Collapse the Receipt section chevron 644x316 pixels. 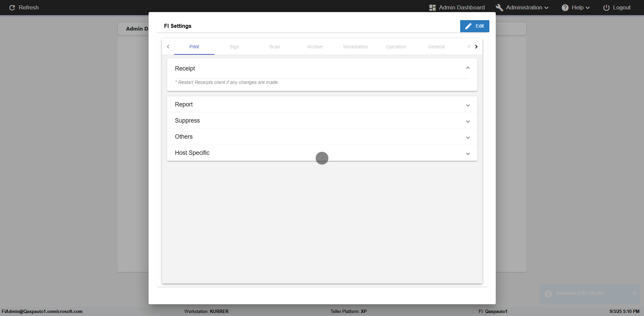(x=468, y=68)
